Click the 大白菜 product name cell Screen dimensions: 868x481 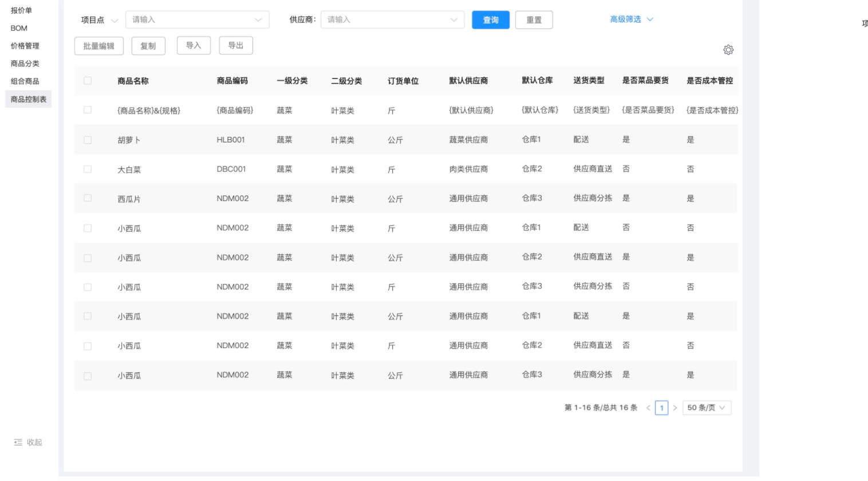[x=129, y=169]
